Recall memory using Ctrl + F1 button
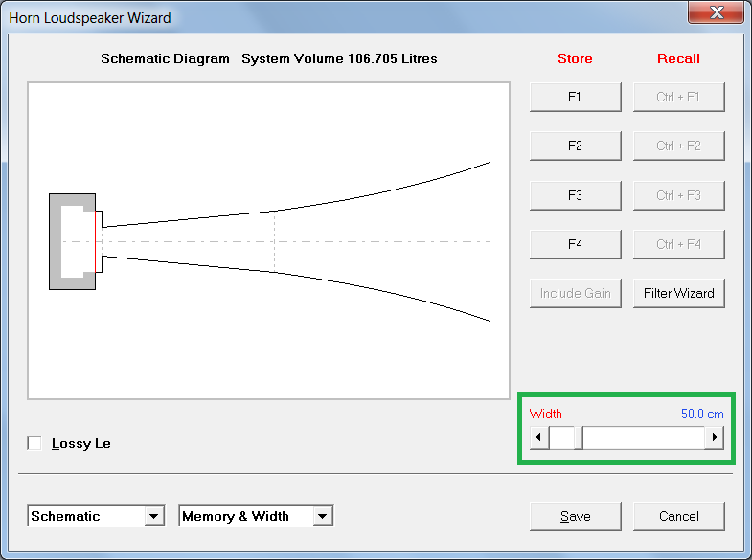This screenshot has width=752, height=560. (678, 98)
